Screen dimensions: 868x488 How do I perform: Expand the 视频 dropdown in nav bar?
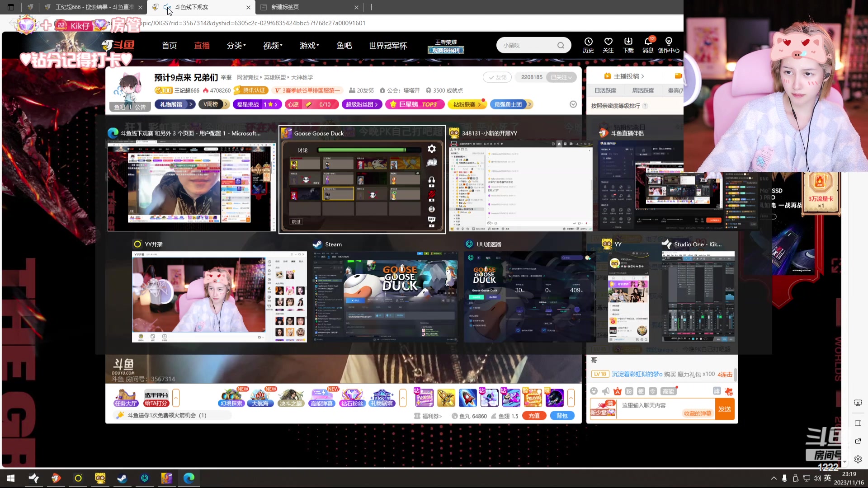pyautogui.click(x=273, y=45)
